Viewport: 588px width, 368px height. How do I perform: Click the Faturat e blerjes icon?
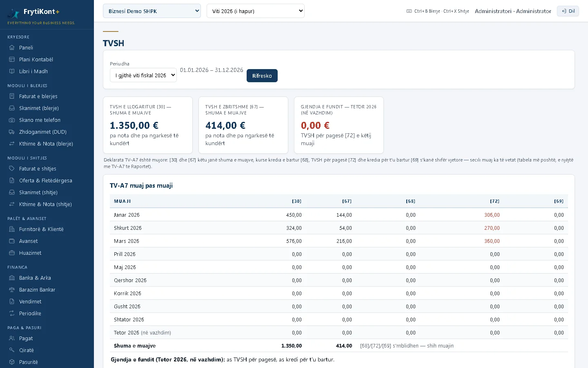click(x=12, y=96)
